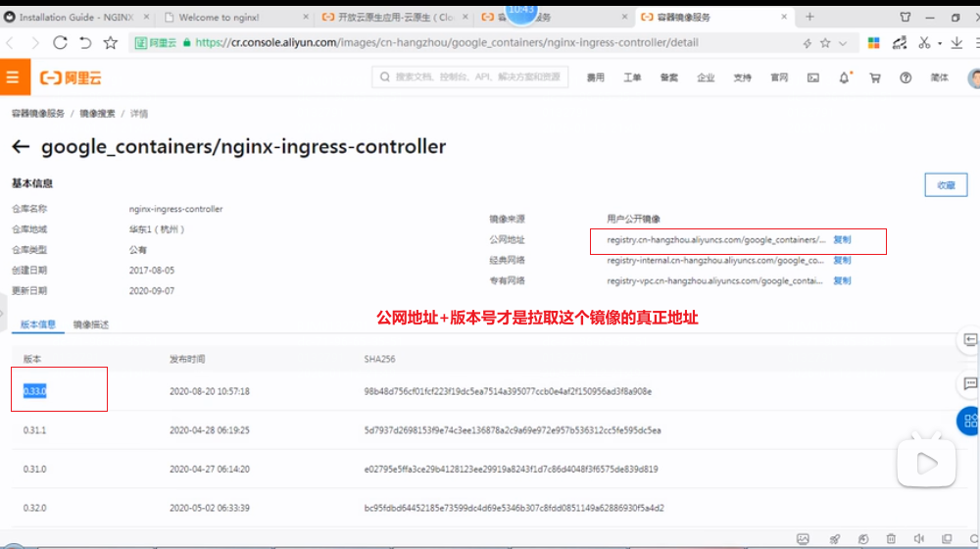980x549 pixels.
Task: Switch language via 简体 menu
Action: coord(940,77)
